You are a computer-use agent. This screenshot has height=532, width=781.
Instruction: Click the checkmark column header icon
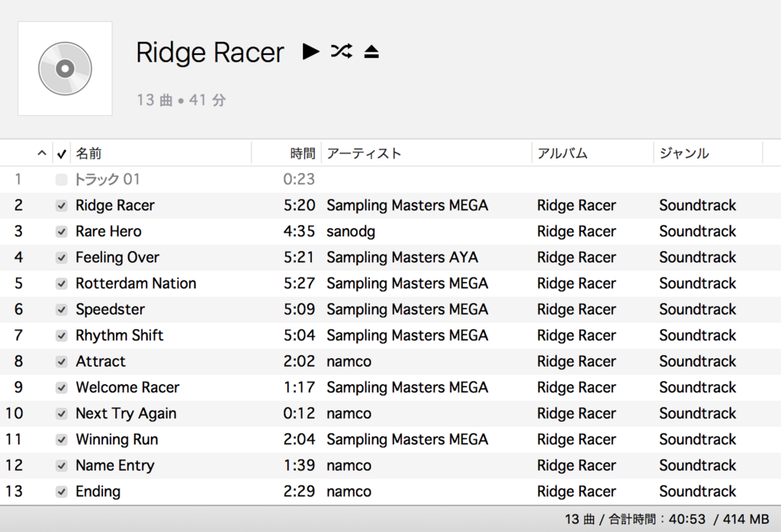[61, 152]
